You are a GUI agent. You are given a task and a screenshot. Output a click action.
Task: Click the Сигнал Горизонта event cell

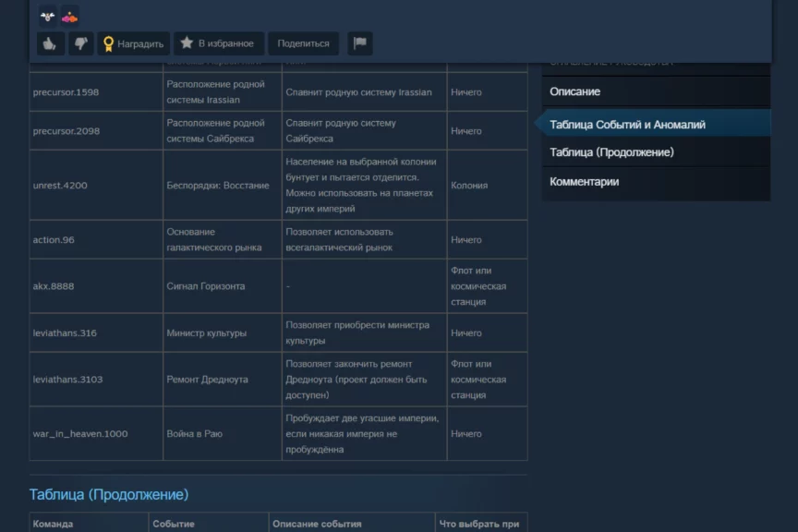click(x=205, y=286)
